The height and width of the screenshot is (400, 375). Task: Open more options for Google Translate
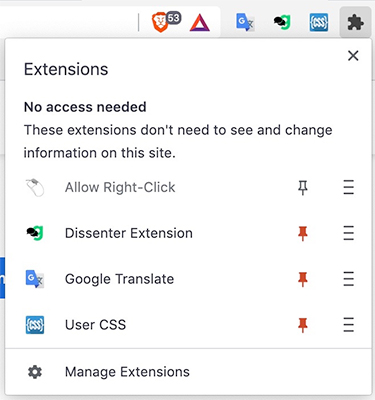349,279
